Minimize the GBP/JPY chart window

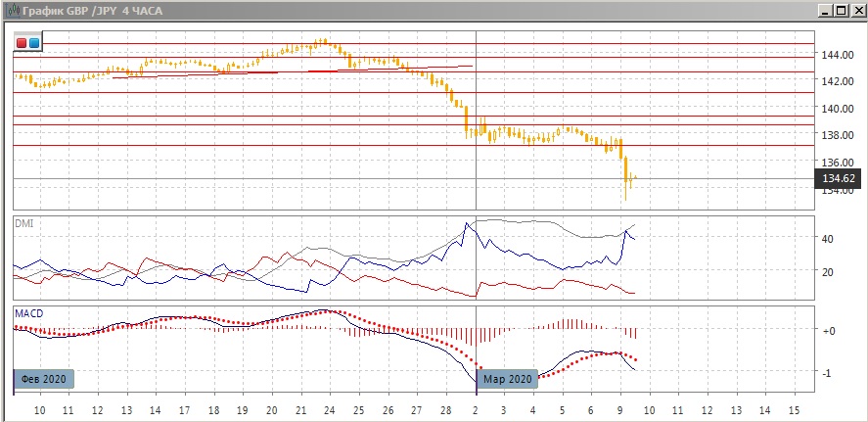point(825,9)
